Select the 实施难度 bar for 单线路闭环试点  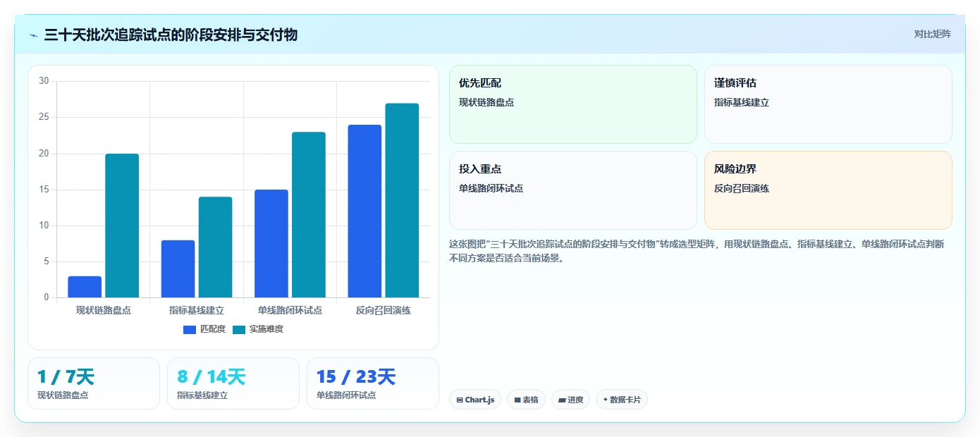point(309,214)
